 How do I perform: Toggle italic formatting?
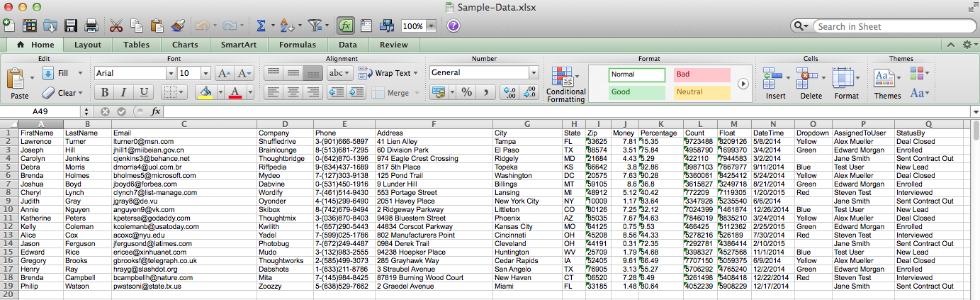(x=125, y=91)
